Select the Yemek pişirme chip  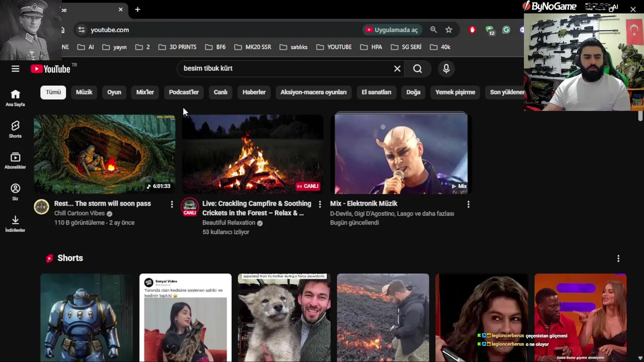coord(455,92)
